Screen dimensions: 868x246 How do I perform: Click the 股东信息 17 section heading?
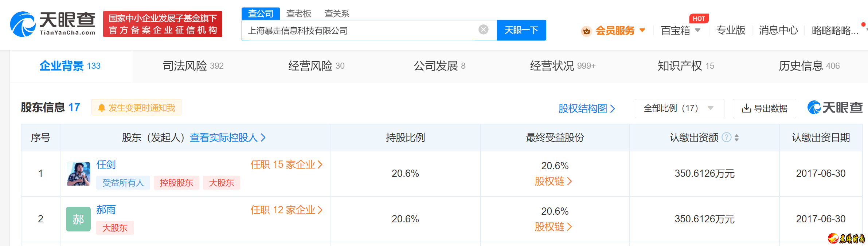(50, 107)
